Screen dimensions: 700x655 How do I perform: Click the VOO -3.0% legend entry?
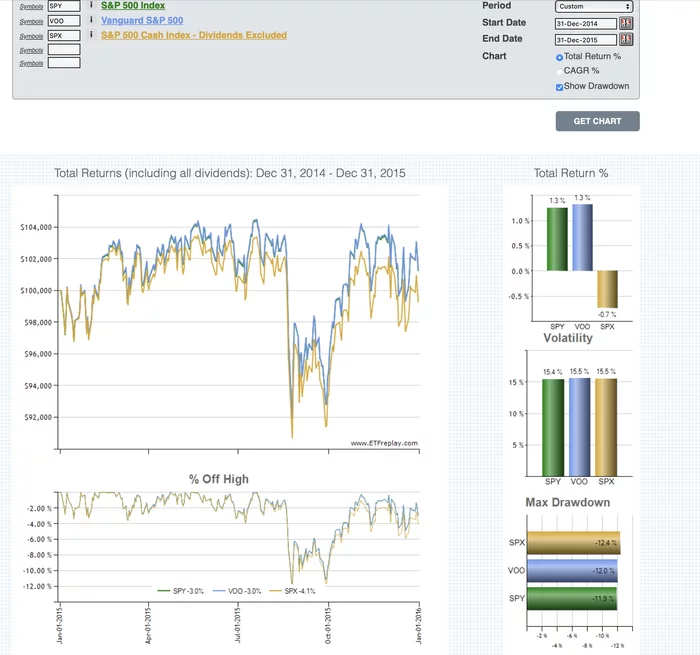[237, 591]
